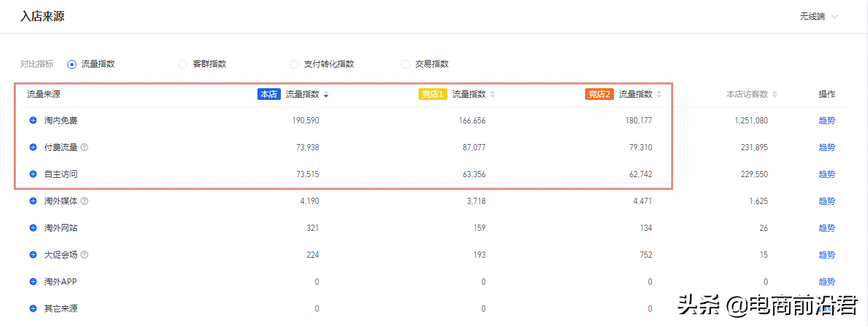Sort by 竞店1 流量指数 column arrow
The width and height of the screenshot is (868, 326).
point(492,94)
